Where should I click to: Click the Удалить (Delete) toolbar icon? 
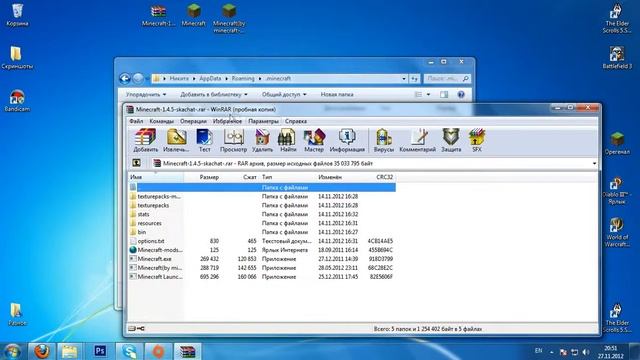(x=262, y=141)
